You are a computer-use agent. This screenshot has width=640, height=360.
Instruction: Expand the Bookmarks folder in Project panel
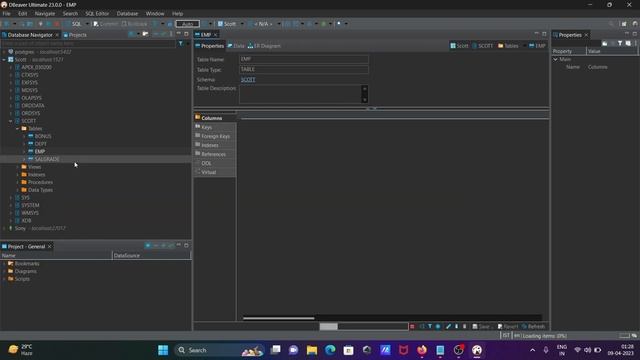coord(4,264)
